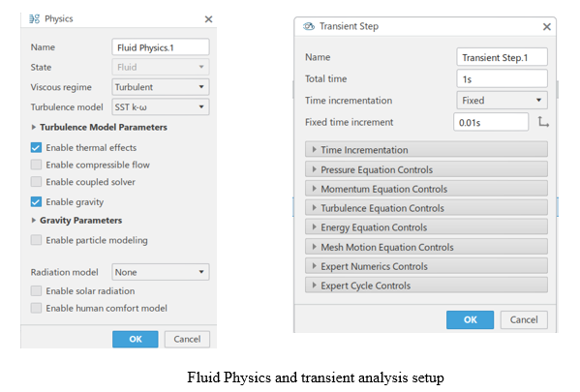Expand Energy Equation Controls panel
Viewport: 580px width, 392px height.
point(426,227)
